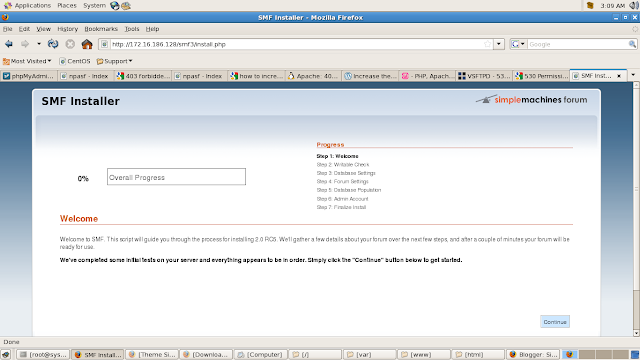Screen dimensions: 640x360
Task: Switch to the '- PHP, Apach...' tab
Action: [x=427, y=76]
